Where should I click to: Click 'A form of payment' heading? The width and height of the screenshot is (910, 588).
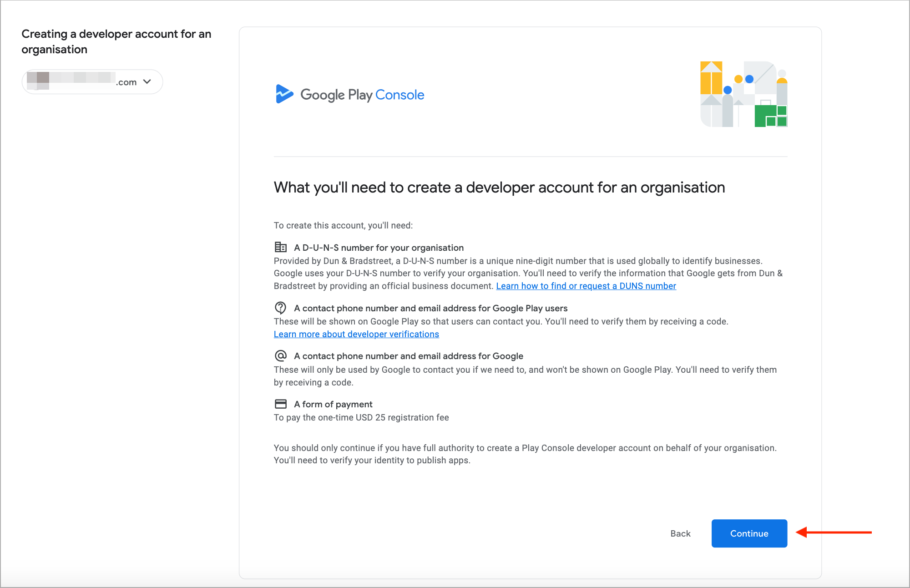click(x=333, y=404)
